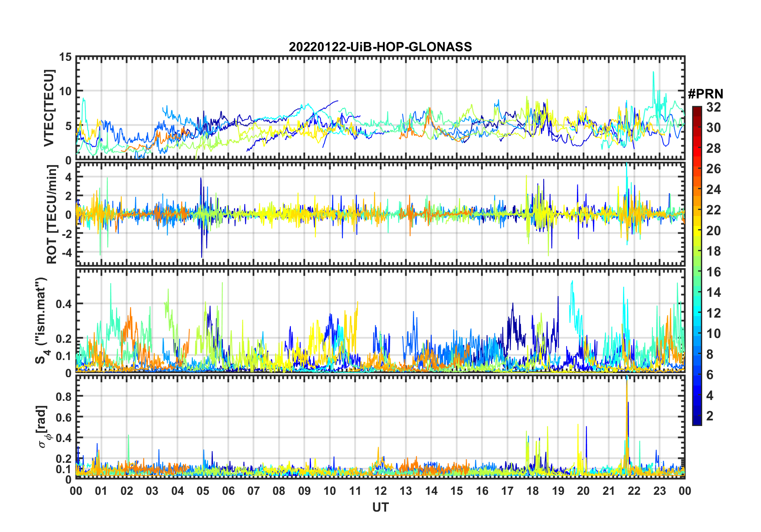This screenshot has width=761, height=532.
Task: Click the ROT [TECU/min] y-axis label
Action: pos(52,214)
